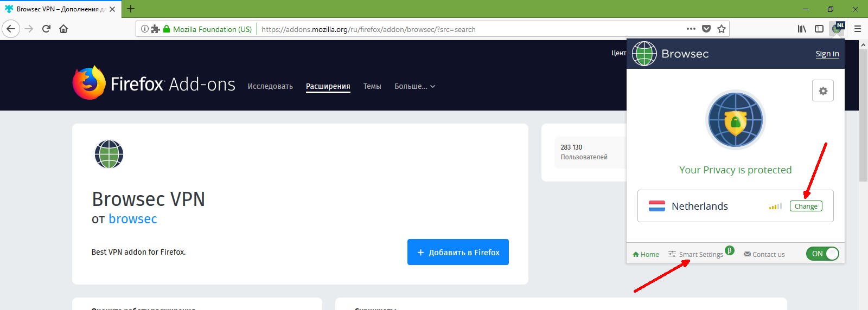Click the Browsec logo in popup header
This screenshot has width=868, height=310.
pos(671,54)
